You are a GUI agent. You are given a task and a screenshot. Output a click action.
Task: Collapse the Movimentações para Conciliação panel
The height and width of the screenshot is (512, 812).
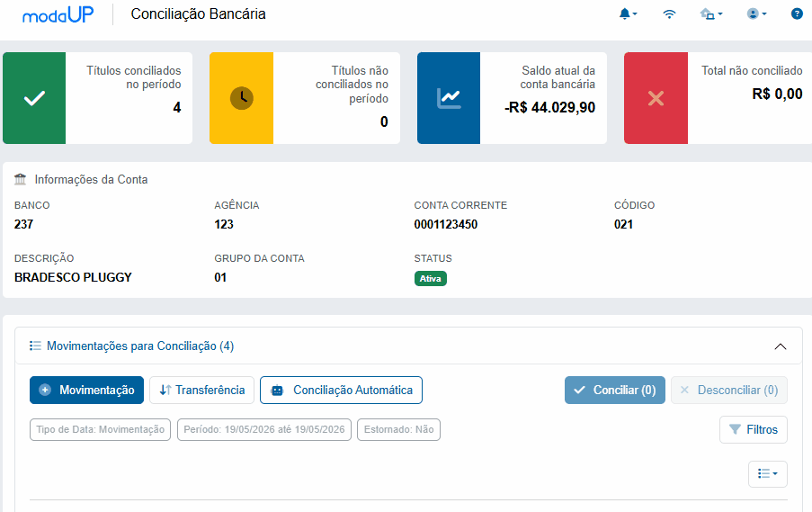coord(780,346)
